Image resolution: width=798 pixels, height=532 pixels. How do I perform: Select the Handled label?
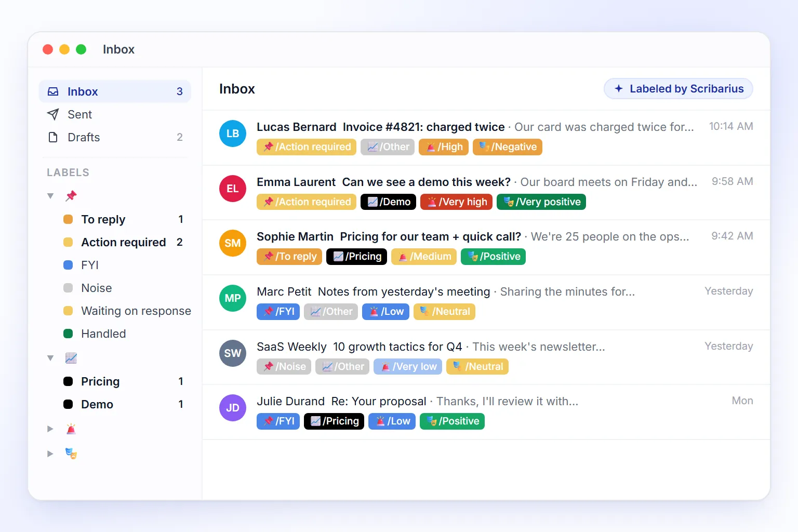point(124,334)
